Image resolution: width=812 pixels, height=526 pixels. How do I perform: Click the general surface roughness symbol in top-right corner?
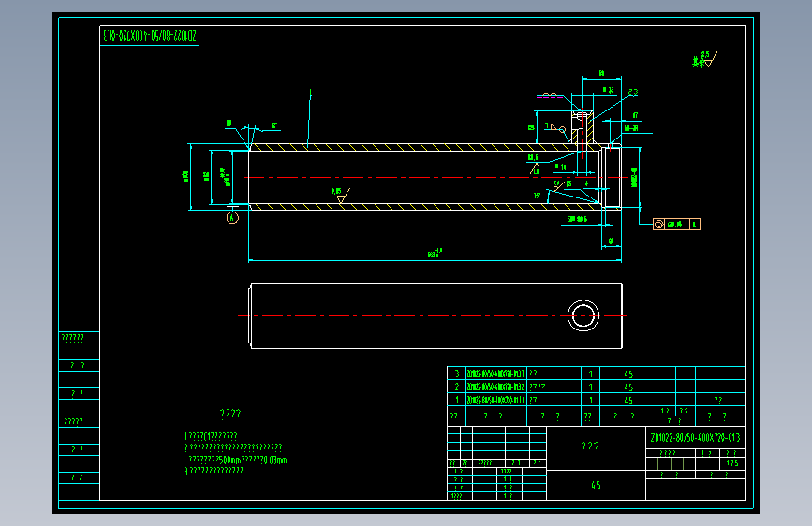coord(705,60)
